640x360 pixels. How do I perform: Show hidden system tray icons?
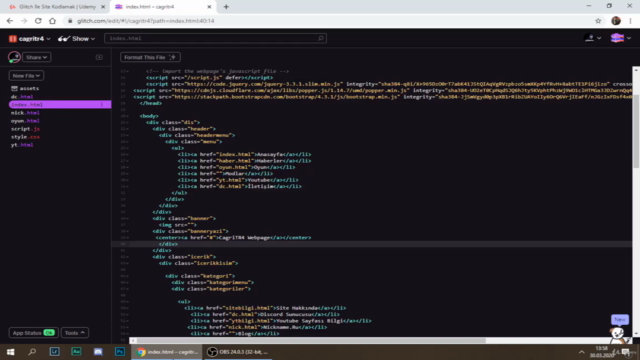click(x=581, y=352)
